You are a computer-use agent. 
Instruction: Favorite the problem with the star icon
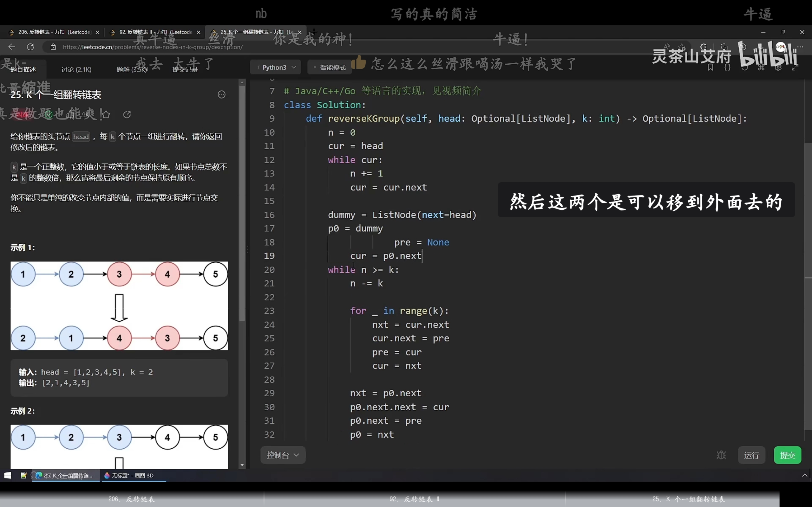point(106,115)
